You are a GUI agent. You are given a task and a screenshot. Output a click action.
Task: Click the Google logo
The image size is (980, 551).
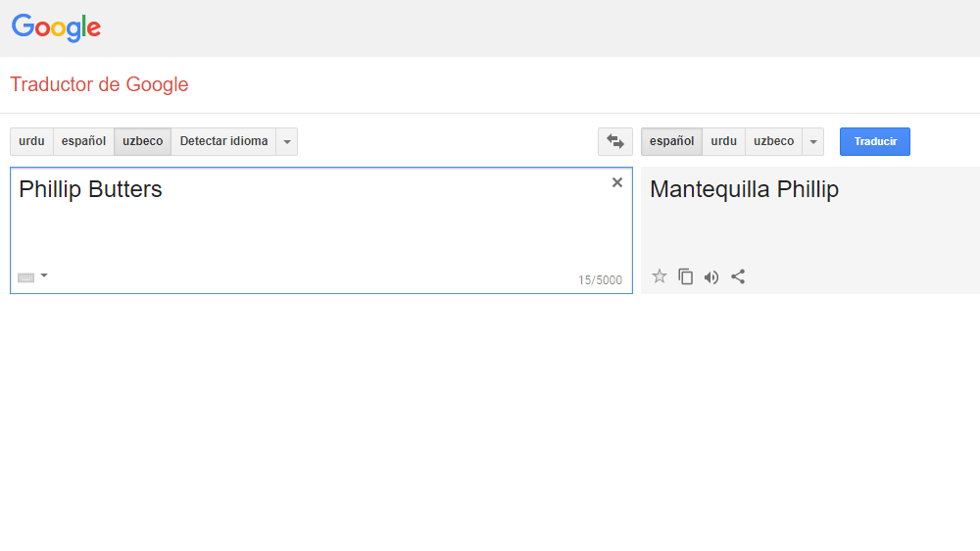[x=56, y=27]
